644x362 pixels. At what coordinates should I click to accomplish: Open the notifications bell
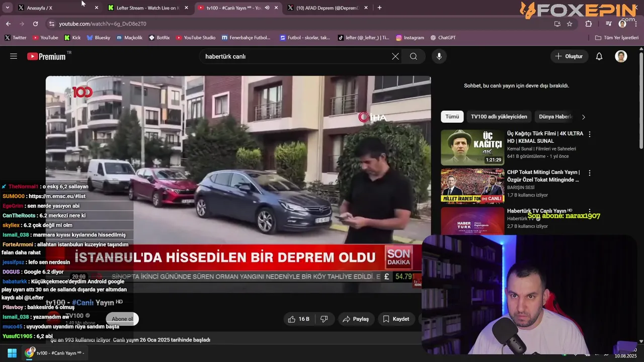pyautogui.click(x=599, y=56)
